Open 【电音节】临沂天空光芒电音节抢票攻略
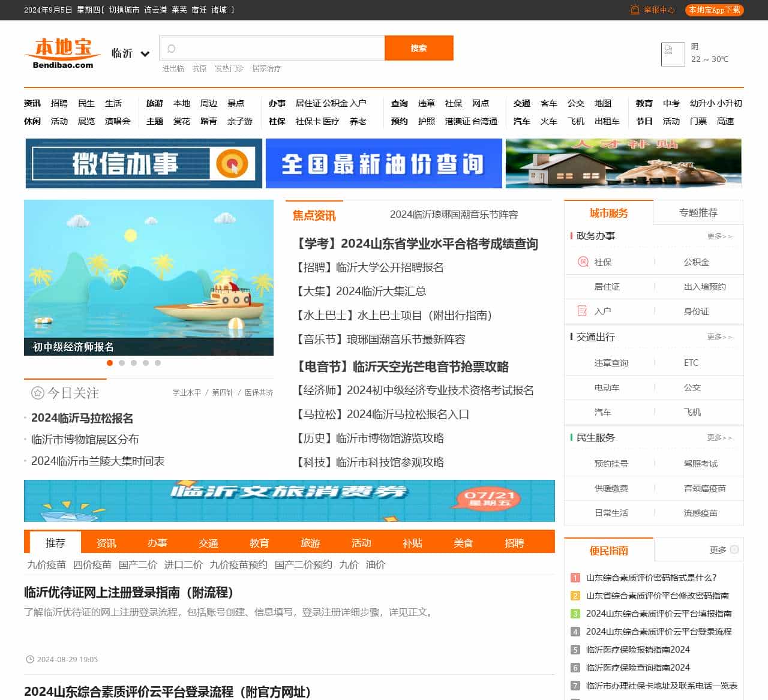768x700 pixels. (401, 366)
